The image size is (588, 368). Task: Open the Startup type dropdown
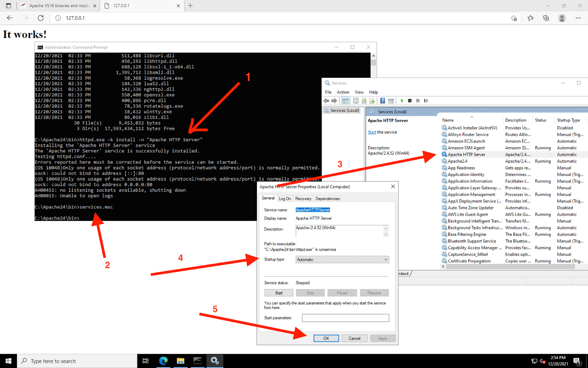tap(342, 259)
